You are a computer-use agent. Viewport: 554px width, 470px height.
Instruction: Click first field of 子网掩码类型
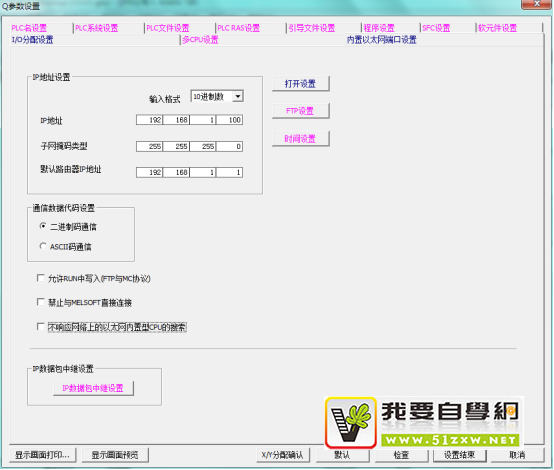(x=149, y=146)
